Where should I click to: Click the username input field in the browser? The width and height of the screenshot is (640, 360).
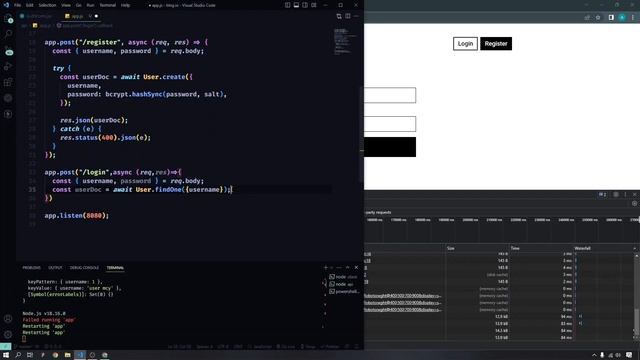coord(390,95)
